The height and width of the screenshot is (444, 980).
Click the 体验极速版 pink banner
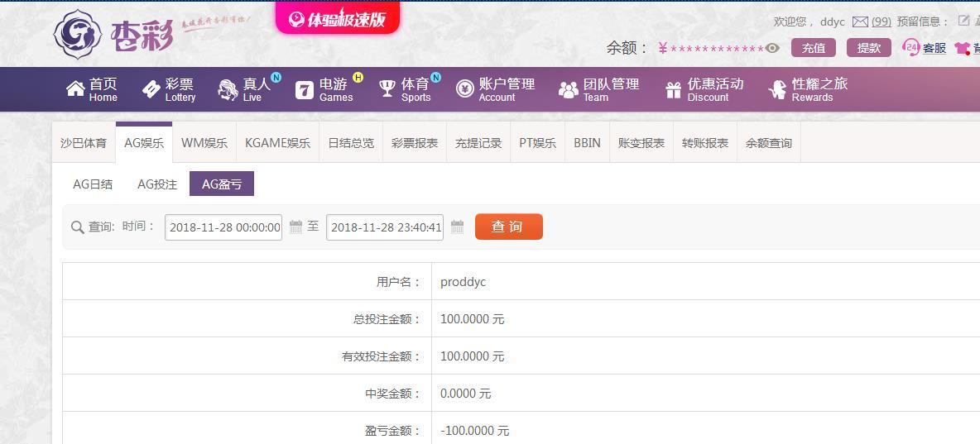[x=338, y=19]
